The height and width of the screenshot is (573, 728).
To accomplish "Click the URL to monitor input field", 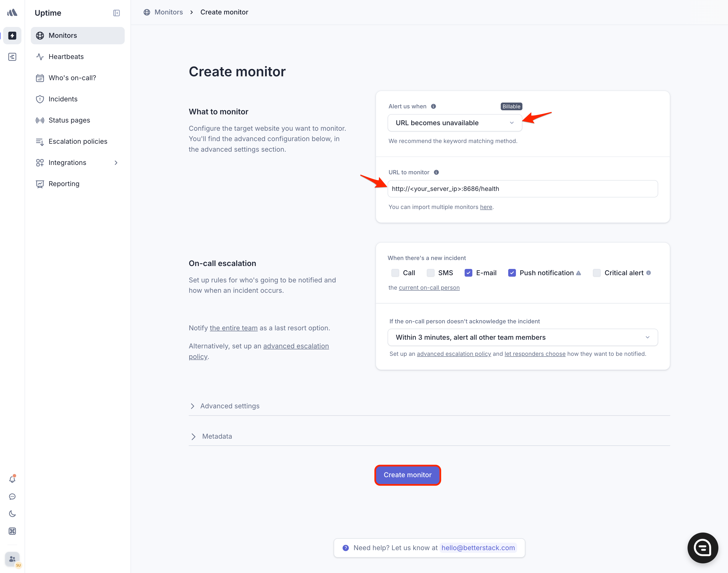I will (522, 189).
